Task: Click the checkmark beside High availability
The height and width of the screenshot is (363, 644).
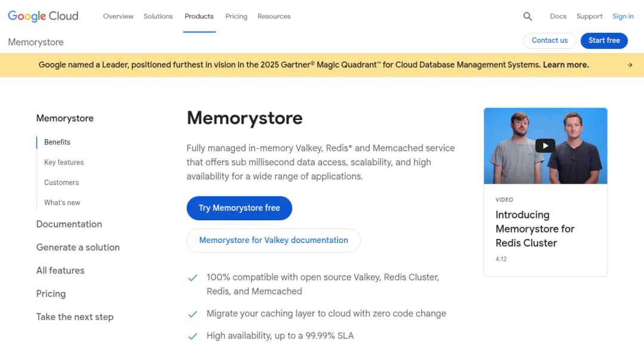Action: coord(193,337)
